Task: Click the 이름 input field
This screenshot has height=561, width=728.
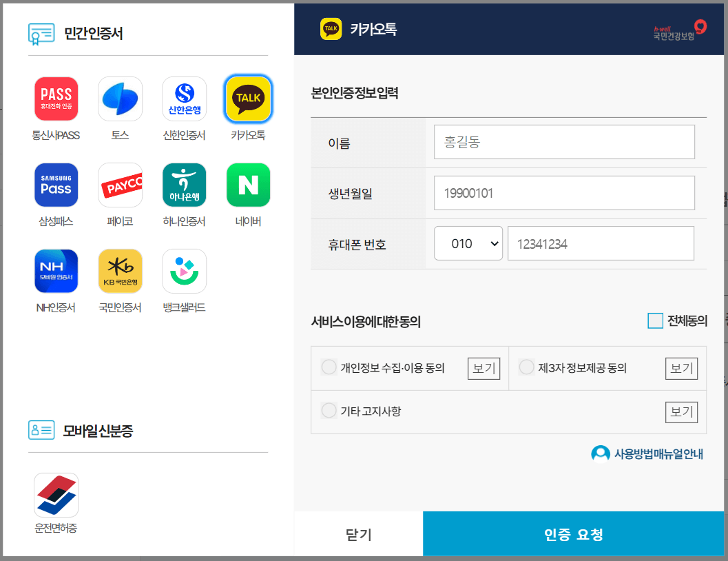Action: (x=564, y=142)
